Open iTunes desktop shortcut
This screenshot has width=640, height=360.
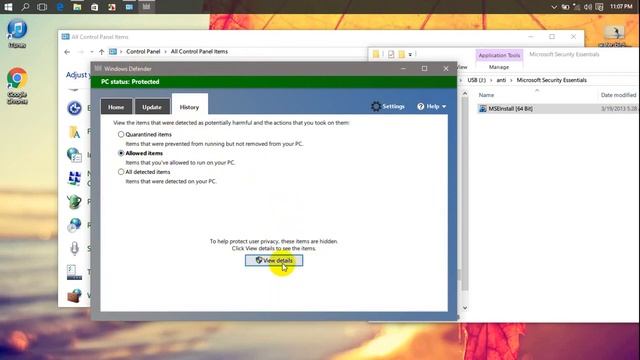(x=17, y=33)
